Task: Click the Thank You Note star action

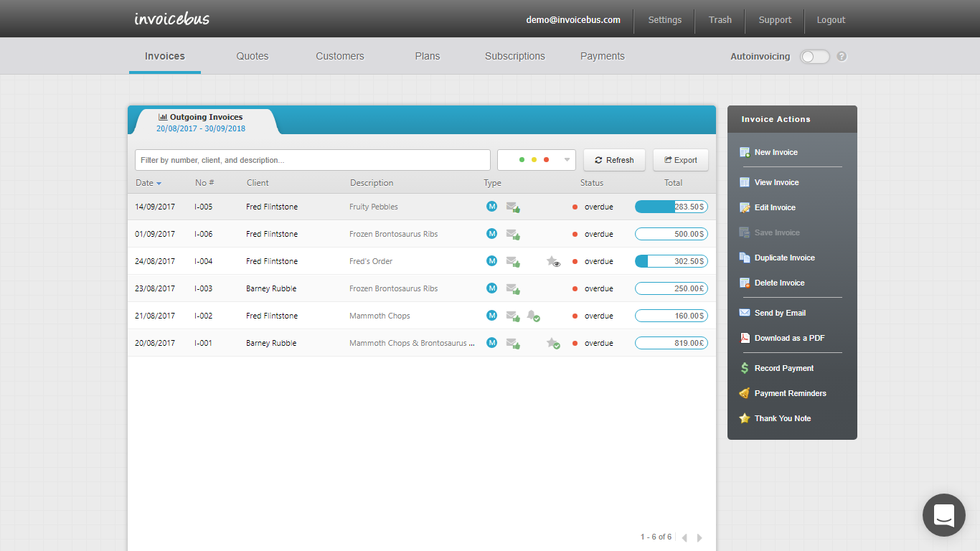Action: click(782, 418)
